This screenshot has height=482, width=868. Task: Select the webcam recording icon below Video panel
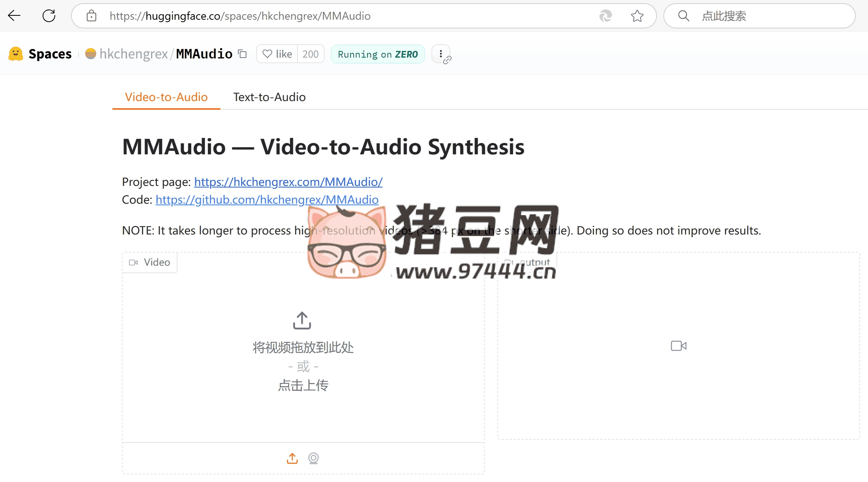coord(314,458)
